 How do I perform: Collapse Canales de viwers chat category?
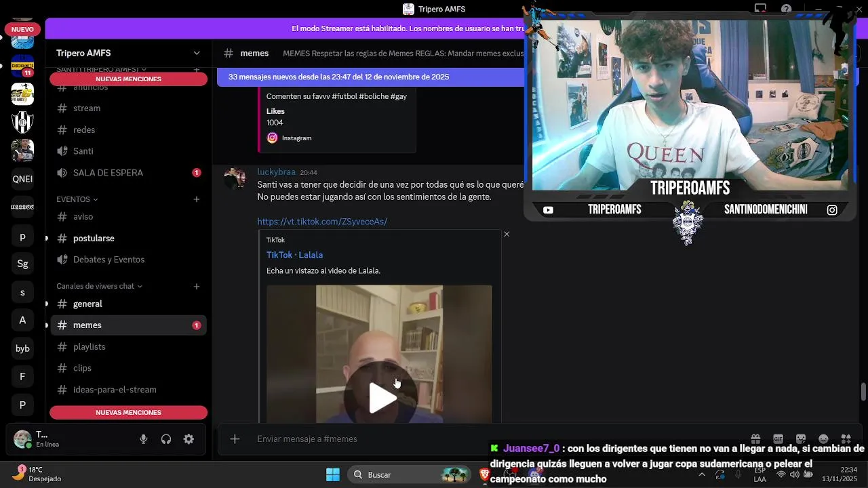pos(100,286)
